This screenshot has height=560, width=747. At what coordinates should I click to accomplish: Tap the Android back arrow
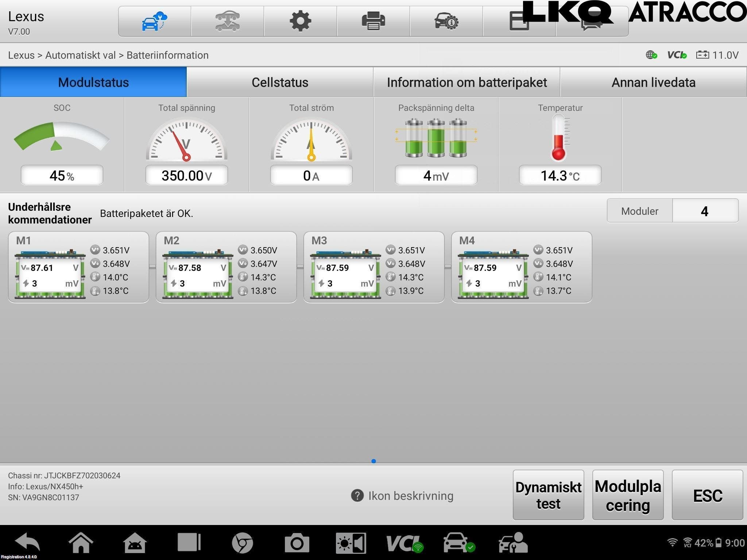pyautogui.click(x=28, y=543)
